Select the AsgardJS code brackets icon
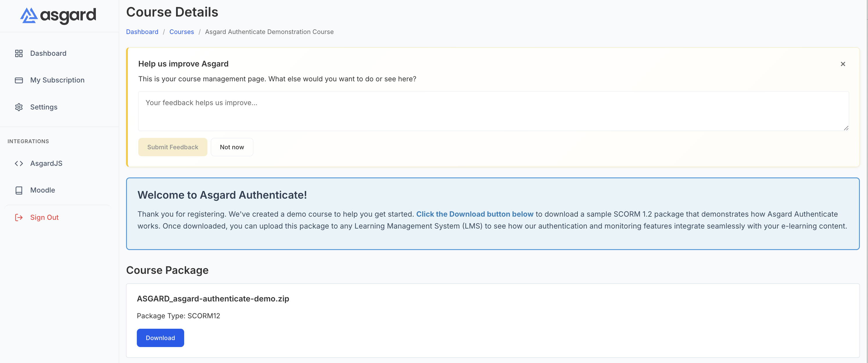Viewport: 868px width, 363px height. (19, 163)
